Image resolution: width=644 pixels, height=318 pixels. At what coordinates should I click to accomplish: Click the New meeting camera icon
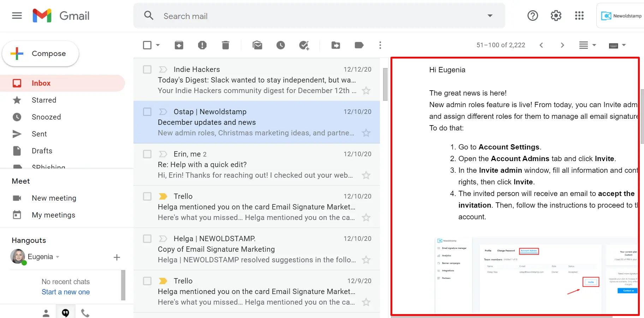tap(17, 198)
